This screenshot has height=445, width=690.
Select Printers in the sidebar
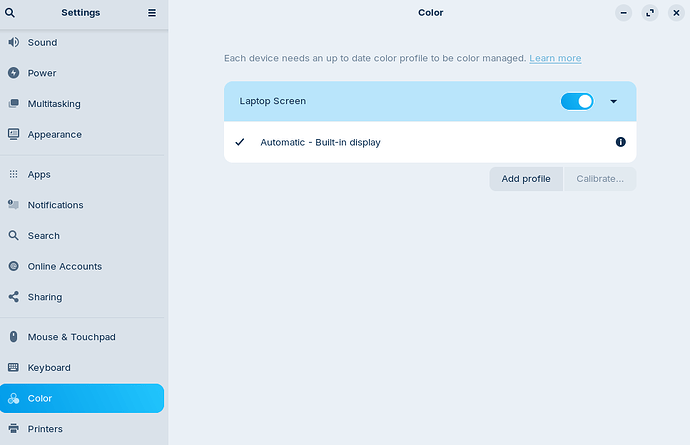click(45, 429)
